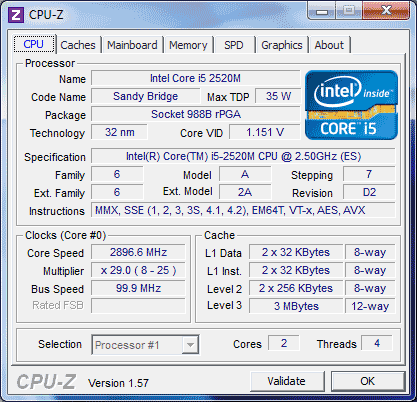Viewport: 417px width, 402px height.
Task: Click the Ext. Family value 6
Action: tap(117, 192)
